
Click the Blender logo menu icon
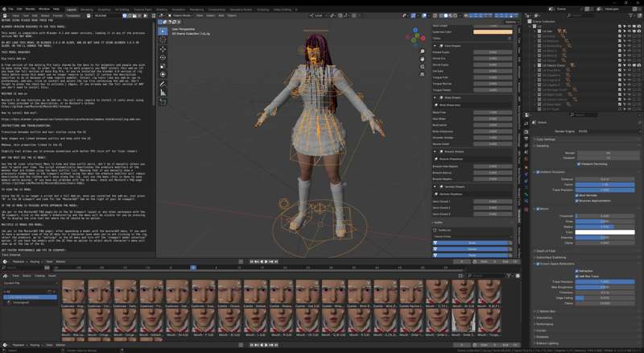pos(4,9)
